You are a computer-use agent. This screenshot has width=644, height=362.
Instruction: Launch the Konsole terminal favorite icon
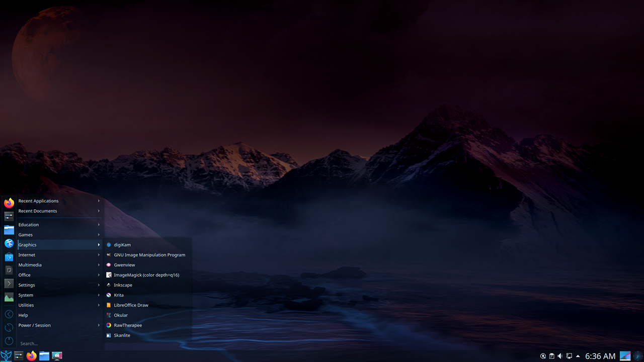(x=9, y=284)
